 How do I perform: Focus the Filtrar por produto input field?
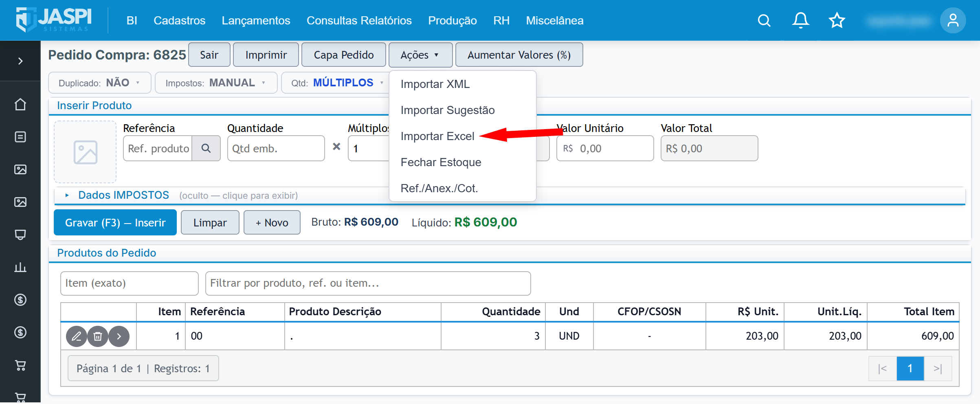point(368,283)
